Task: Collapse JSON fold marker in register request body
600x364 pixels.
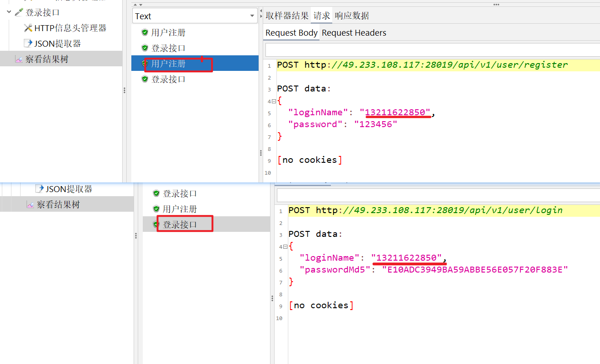Action: coord(274,101)
